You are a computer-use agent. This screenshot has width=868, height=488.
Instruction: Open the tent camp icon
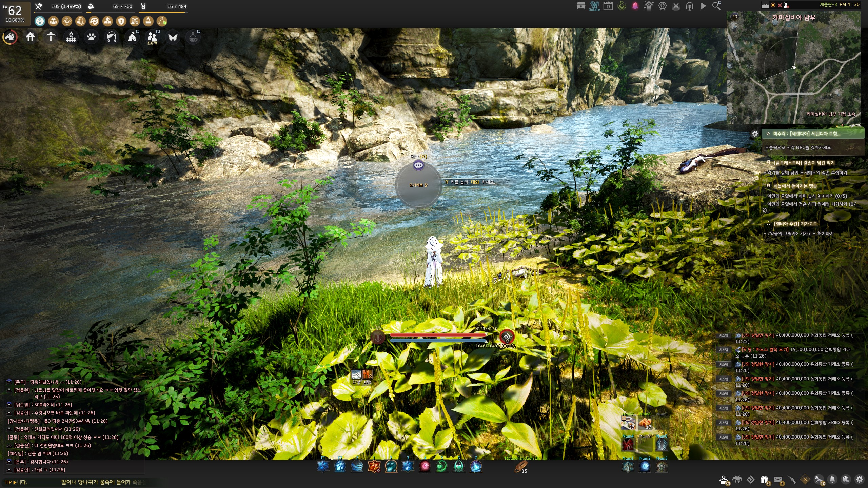pyautogui.click(x=132, y=37)
